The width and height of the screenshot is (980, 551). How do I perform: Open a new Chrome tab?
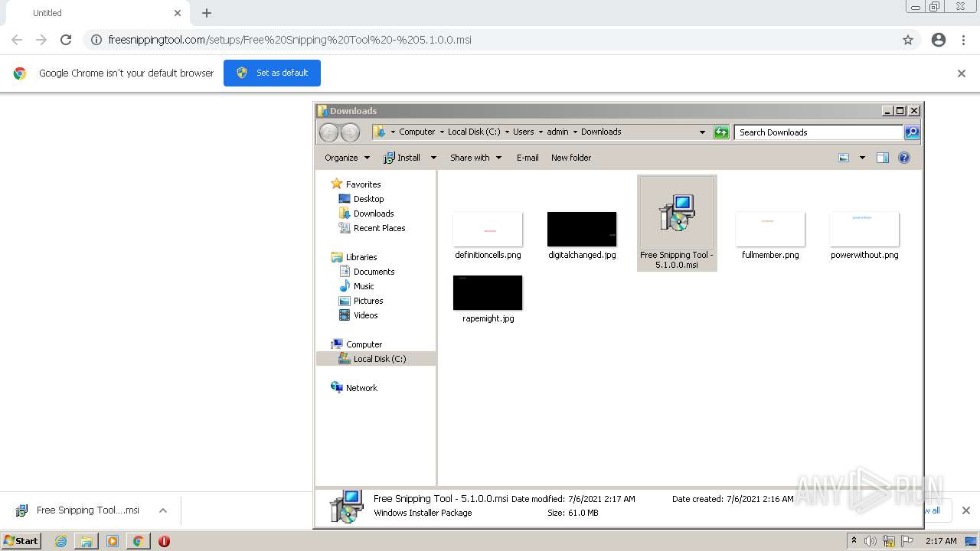coord(207,13)
